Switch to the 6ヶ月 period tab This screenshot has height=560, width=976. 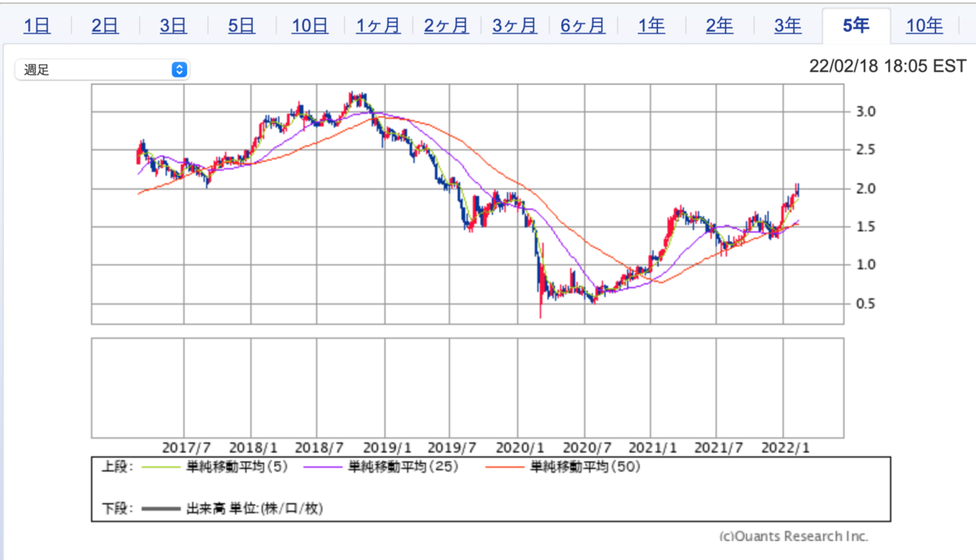coord(583,26)
